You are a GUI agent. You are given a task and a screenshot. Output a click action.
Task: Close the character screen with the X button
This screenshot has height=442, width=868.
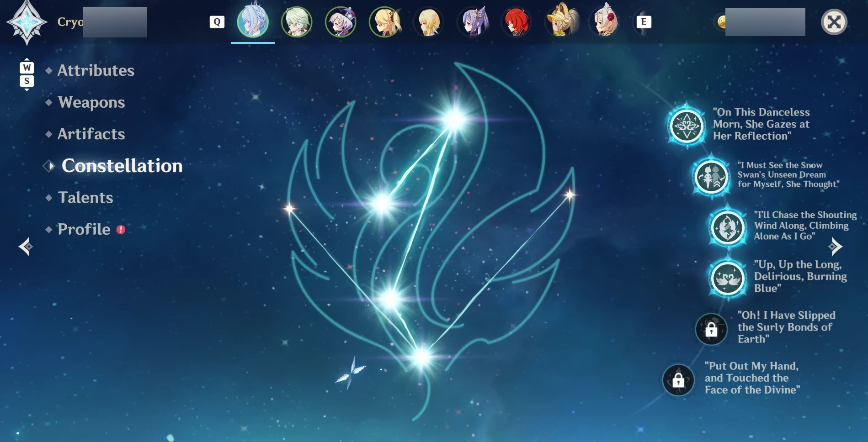pos(834,22)
